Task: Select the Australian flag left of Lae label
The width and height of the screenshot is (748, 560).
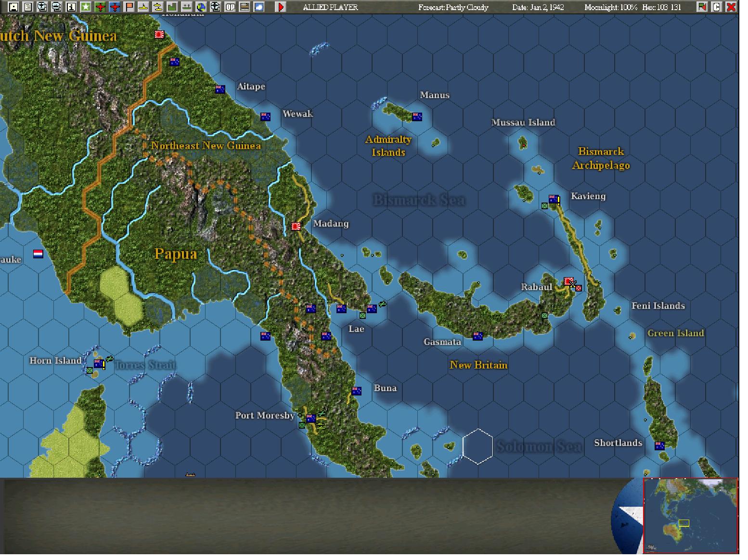Action: point(341,308)
